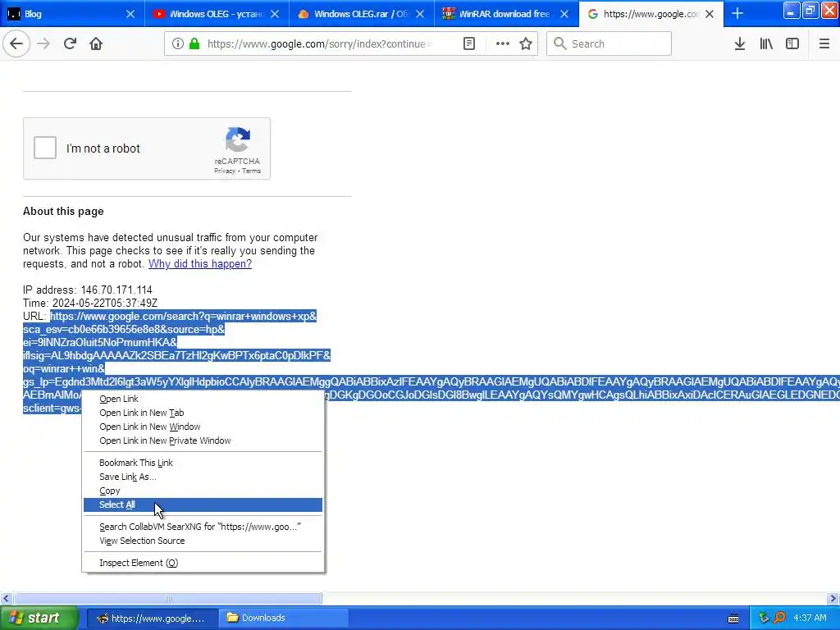Open a new tab with plus button
Screen dimensions: 840x630
(x=737, y=13)
